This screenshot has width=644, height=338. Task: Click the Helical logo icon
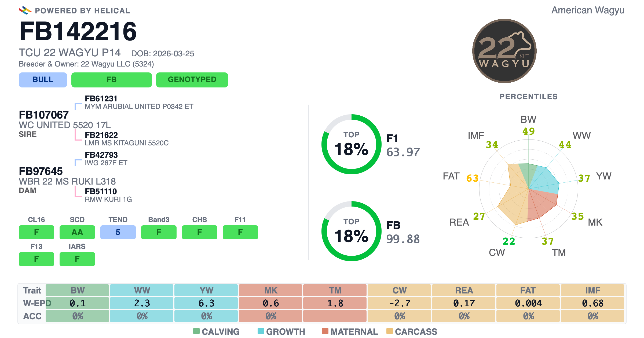point(25,10)
